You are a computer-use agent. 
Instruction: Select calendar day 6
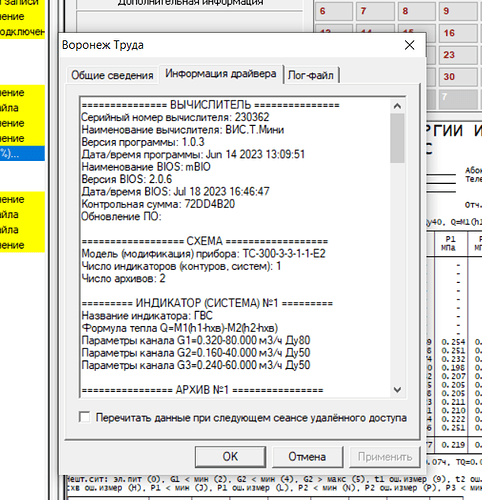point(334,11)
